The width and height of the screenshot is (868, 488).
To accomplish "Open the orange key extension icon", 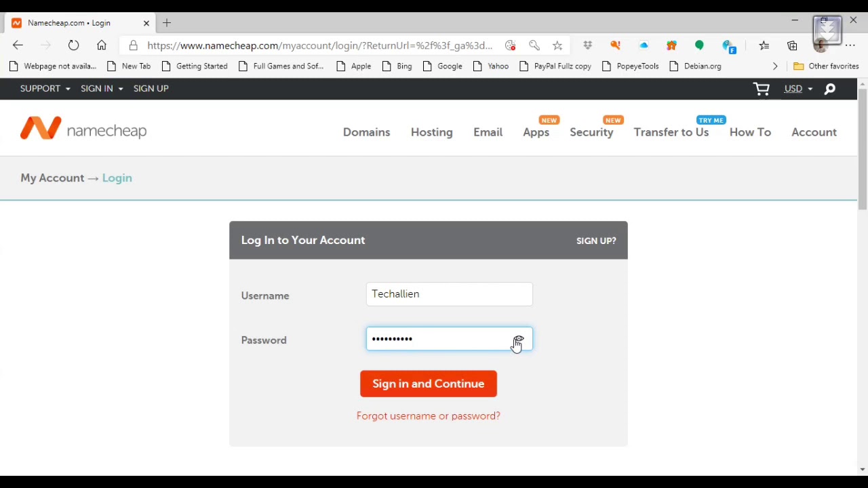I will [616, 45].
